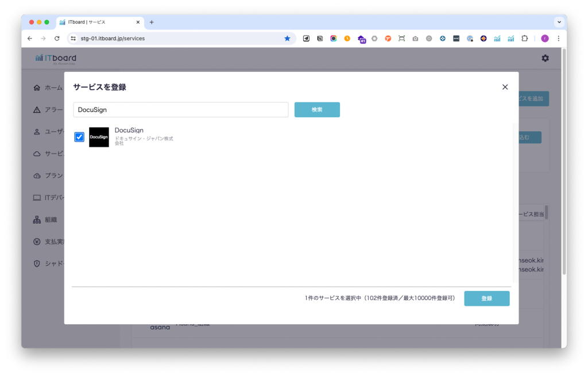Open the Chrome three-dot menu
The height and width of the screenshot is (376, 588).
558,39
